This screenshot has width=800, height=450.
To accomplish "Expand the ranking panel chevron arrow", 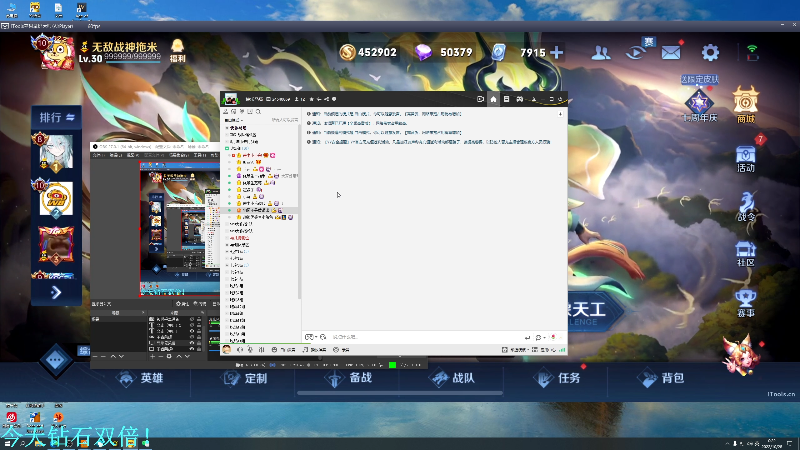I will pyautogui.click(x=56, y=292).
